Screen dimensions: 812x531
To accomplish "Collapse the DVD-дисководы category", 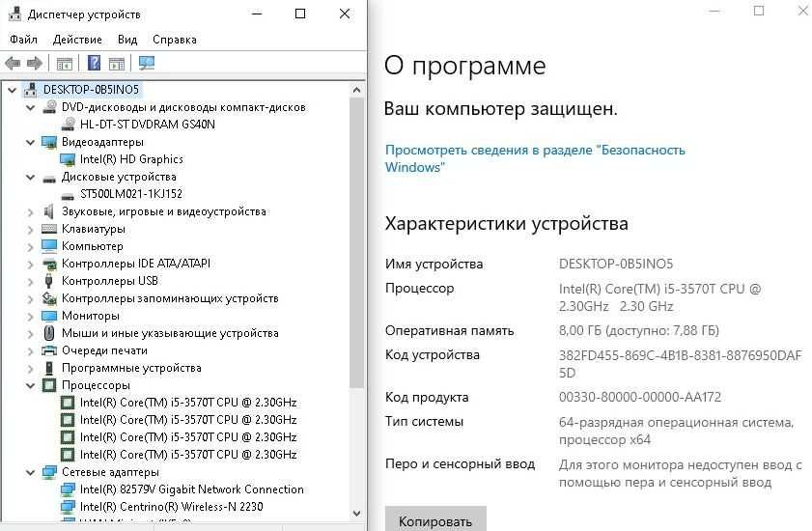I will 31,108.
